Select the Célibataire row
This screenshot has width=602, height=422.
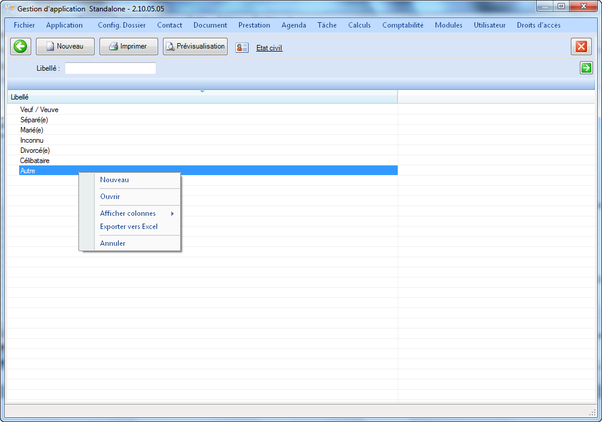(x=35, y=160)
